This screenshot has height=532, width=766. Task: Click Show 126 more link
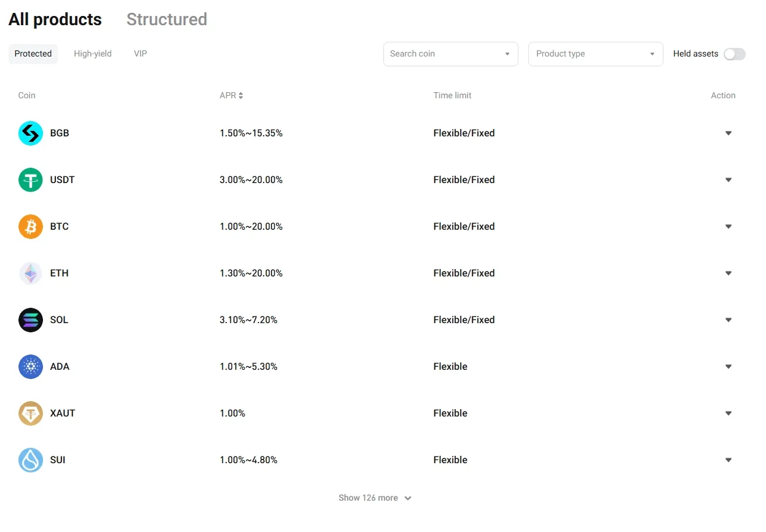(375, 498)
